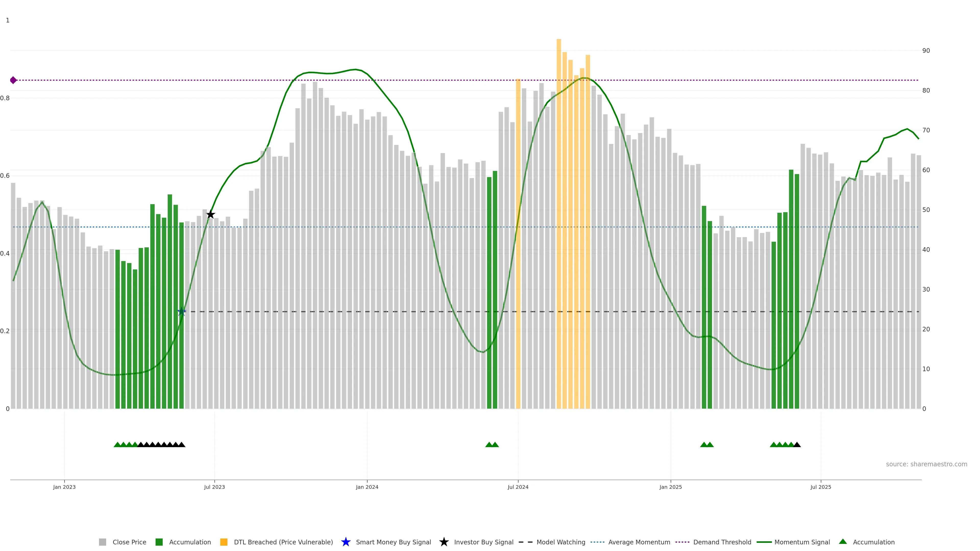This screenshot has width=980, height=551.
Task: Click the purple diamond on Demand Threshold line
Action: click(13, 80)
